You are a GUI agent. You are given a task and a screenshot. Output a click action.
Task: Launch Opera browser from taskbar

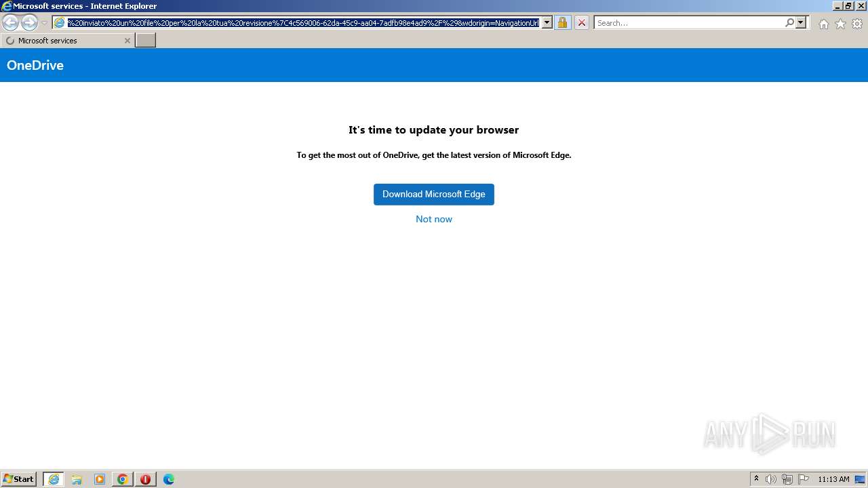pos(145,479)
